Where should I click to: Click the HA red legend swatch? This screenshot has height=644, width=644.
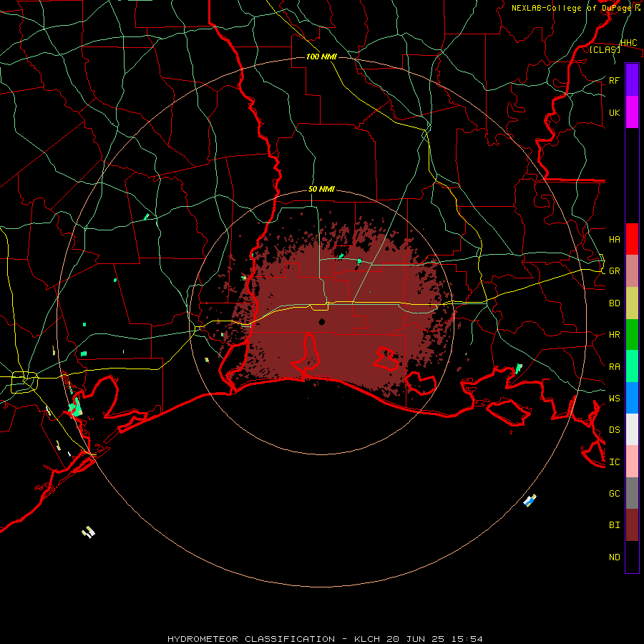click(632, 239)
